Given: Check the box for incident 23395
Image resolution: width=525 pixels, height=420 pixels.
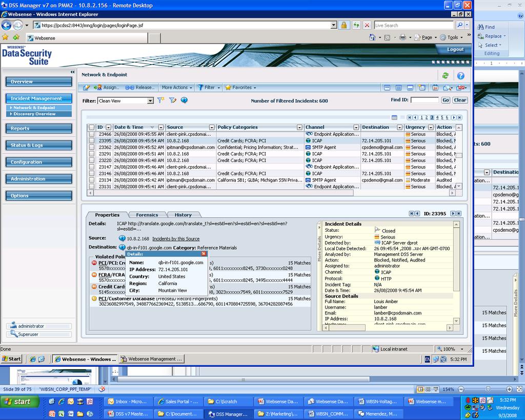Looking at the screenshot, I should [91, 141].
